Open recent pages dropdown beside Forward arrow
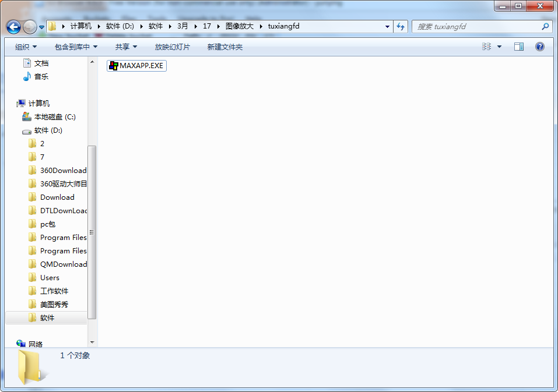 (41, 27)
